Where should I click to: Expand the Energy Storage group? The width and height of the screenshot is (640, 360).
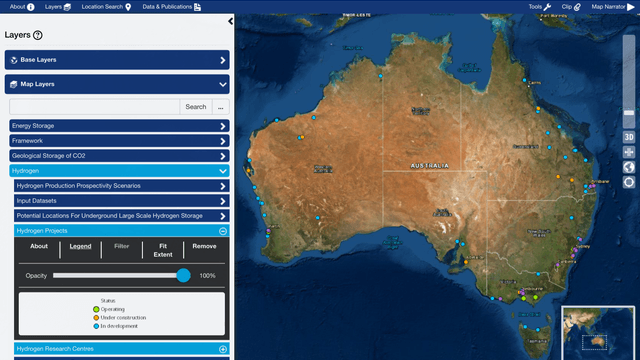coord(119,126)
